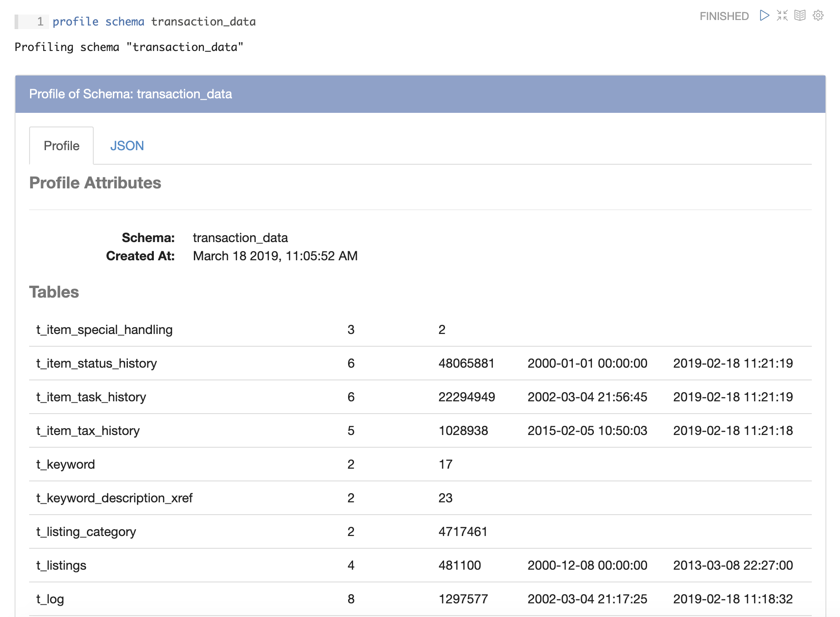Select the t_keyword_description_xref table name
Image resolution: width=840 pixels, height=617 pixels.
pos(114,498)
